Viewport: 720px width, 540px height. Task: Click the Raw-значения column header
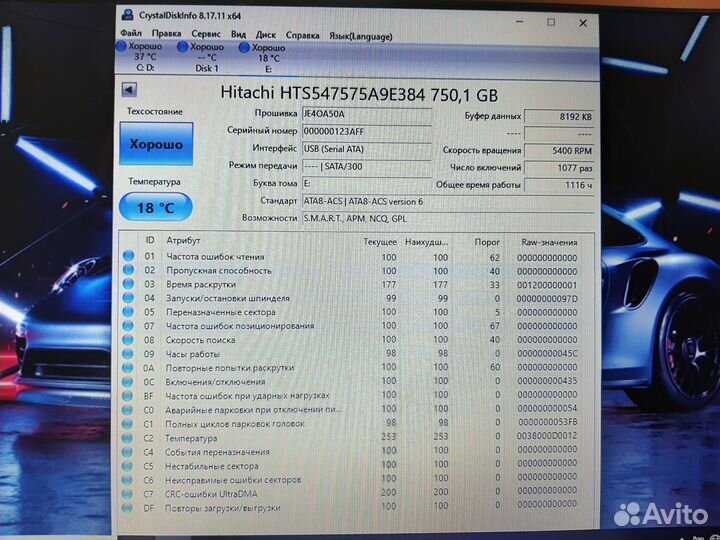coord(549,242)
